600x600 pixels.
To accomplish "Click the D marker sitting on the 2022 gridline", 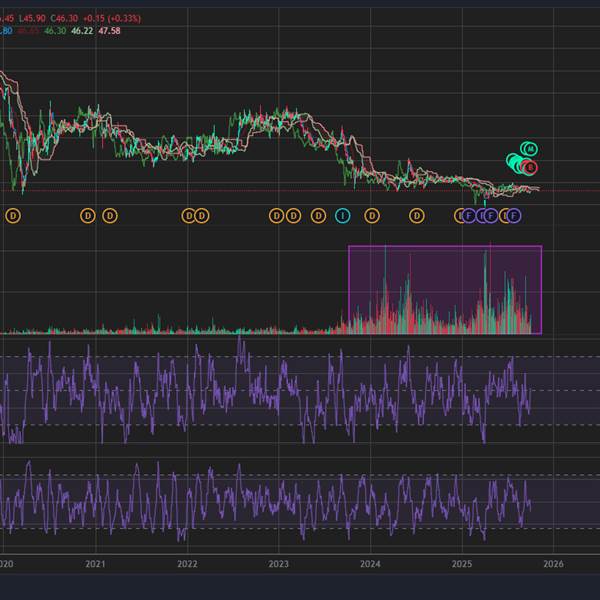I will (188, 216).
